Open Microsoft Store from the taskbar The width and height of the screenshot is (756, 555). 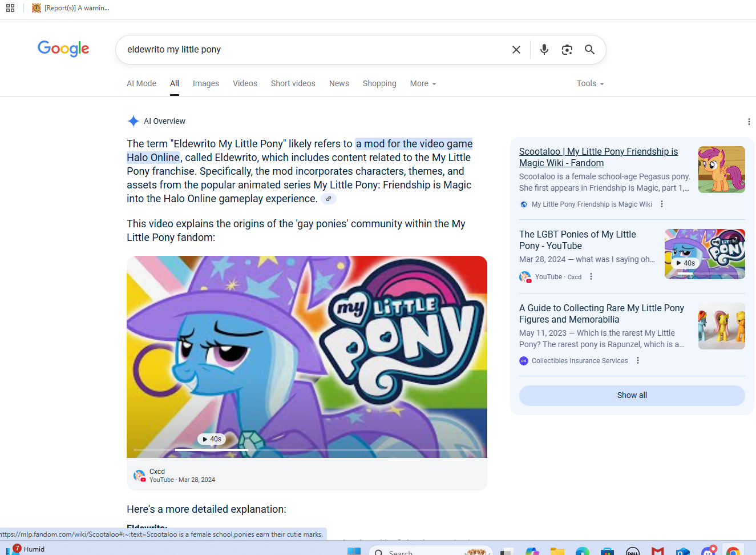(608, 552)
